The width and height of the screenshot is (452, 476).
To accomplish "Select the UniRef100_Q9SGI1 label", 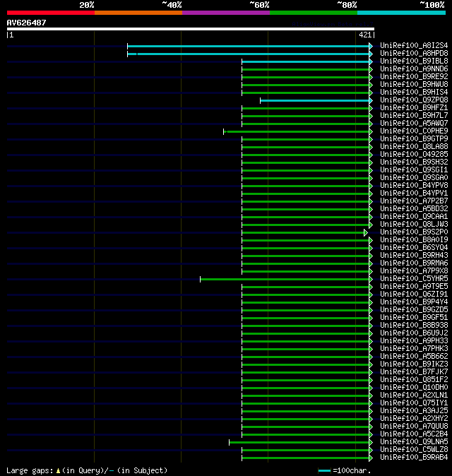I will tap(414, 169).
